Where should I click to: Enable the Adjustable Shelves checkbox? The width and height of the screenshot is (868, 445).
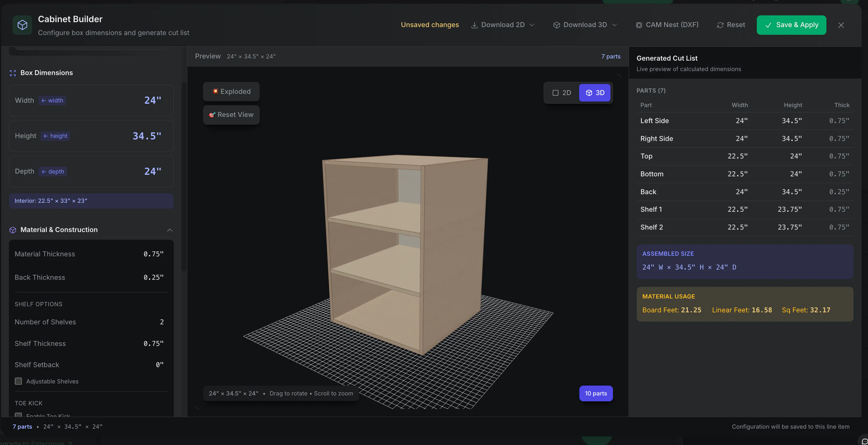[x=18, y=381]
